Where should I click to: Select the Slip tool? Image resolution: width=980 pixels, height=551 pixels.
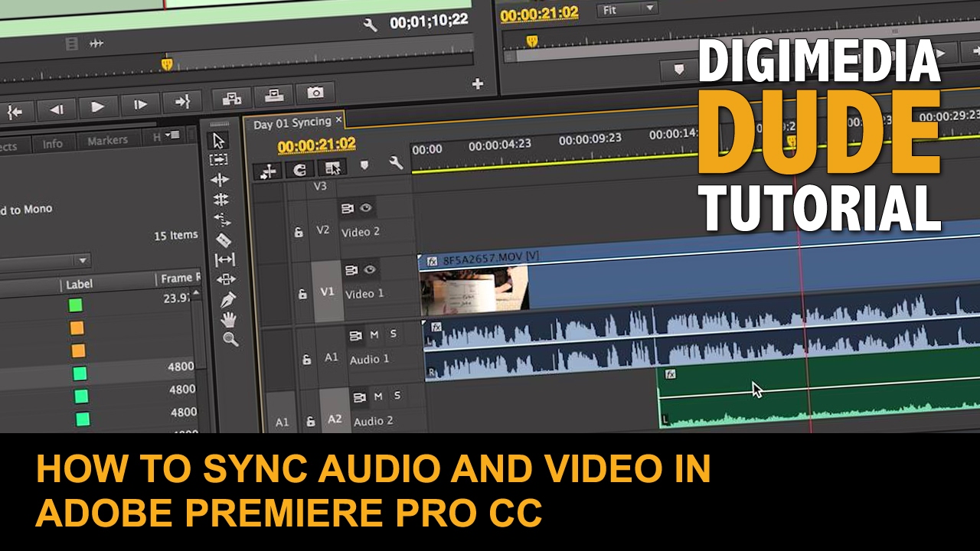225,260
